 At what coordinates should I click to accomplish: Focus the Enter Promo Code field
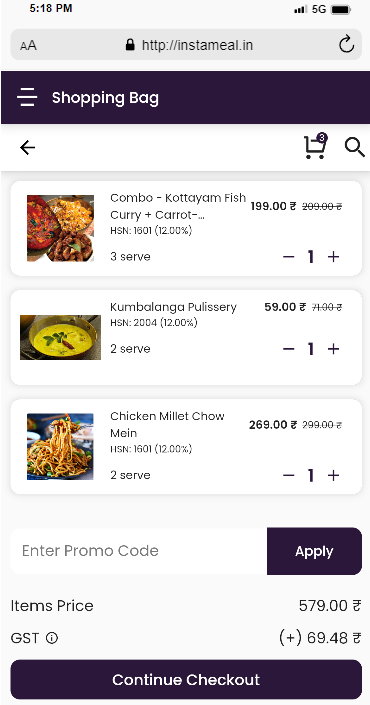[138, 551]
